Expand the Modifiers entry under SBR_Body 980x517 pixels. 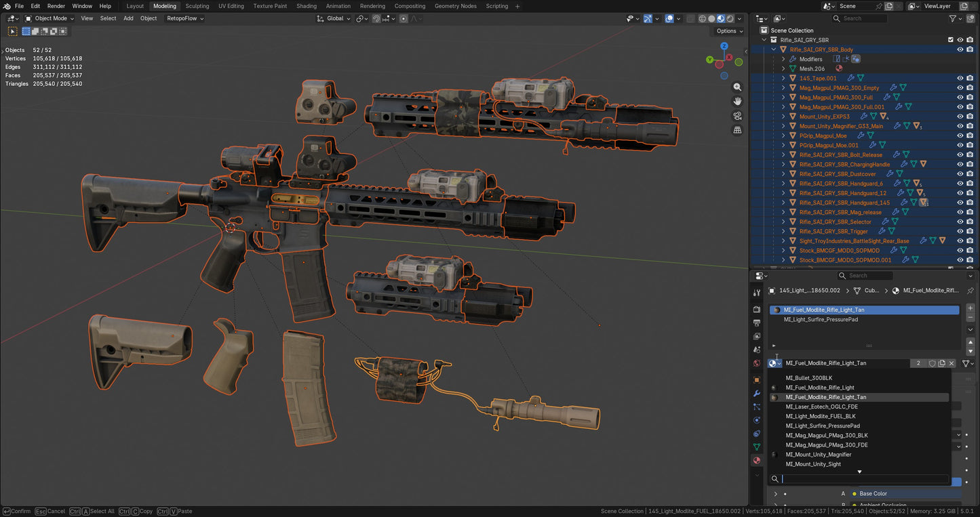point(783,59)
